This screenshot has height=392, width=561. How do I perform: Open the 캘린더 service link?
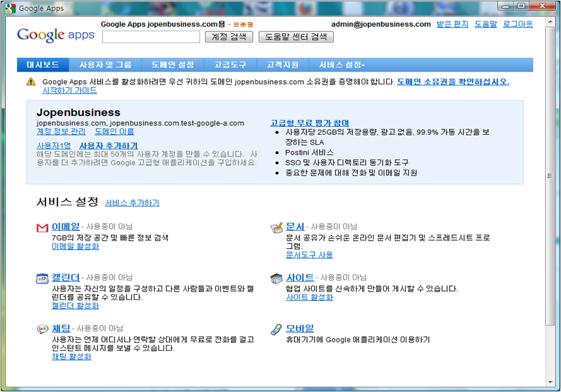(x=66, y=277)
